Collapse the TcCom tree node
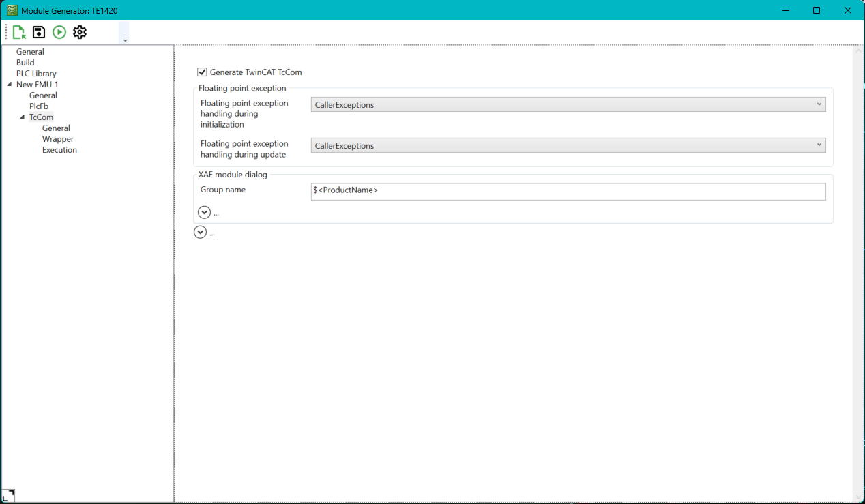The image size is (865, 504). (x=23, y=117)
